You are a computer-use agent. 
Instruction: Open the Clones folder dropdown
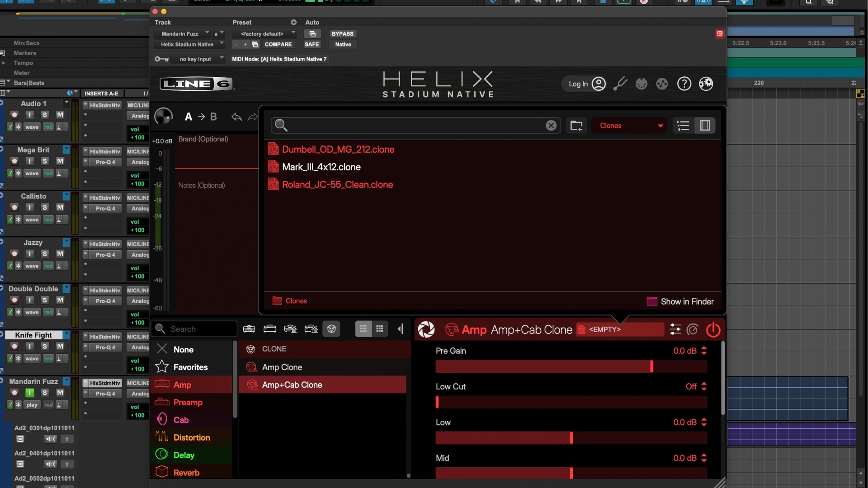(x=630, y=126)
